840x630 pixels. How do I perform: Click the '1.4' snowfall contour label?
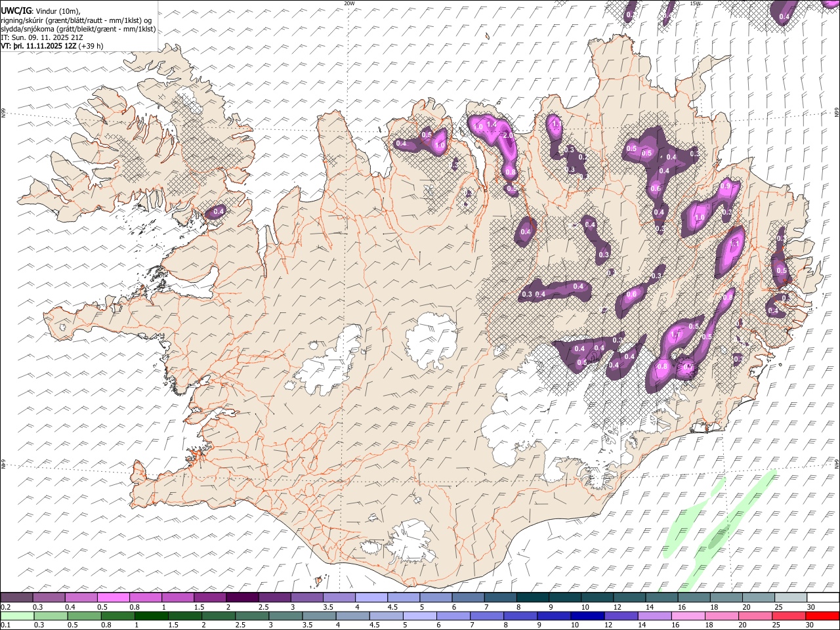click(x=491, y=124)
